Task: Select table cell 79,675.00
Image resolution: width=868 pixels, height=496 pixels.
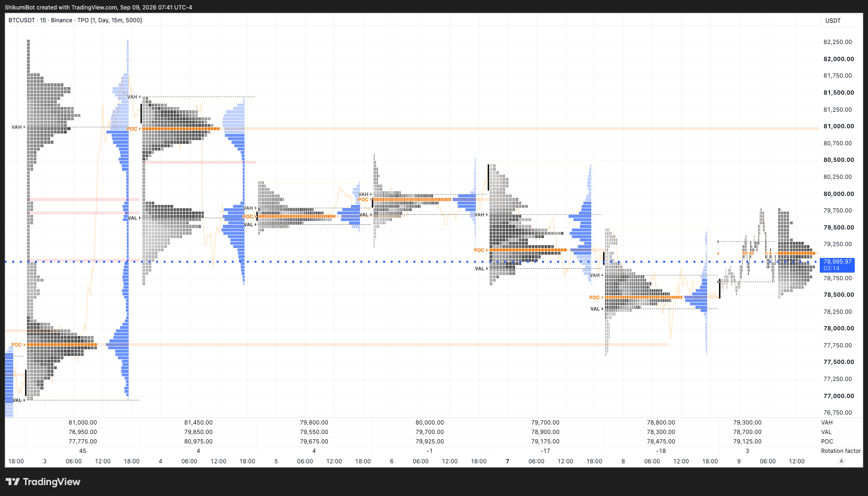Action: click(314, 442)
